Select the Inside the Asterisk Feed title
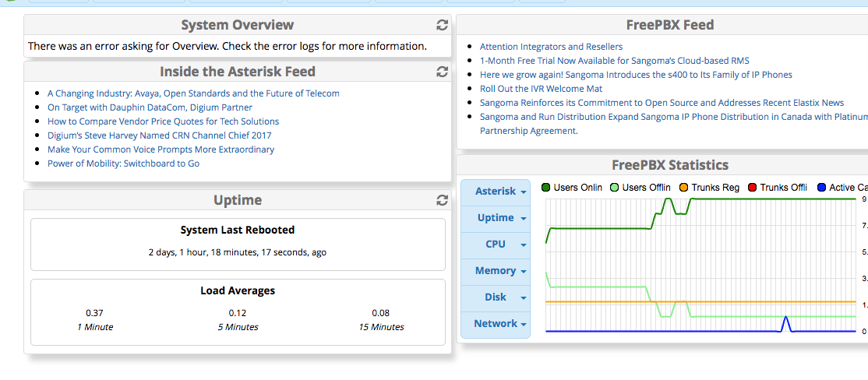868x380 pixels. point(238,72)
